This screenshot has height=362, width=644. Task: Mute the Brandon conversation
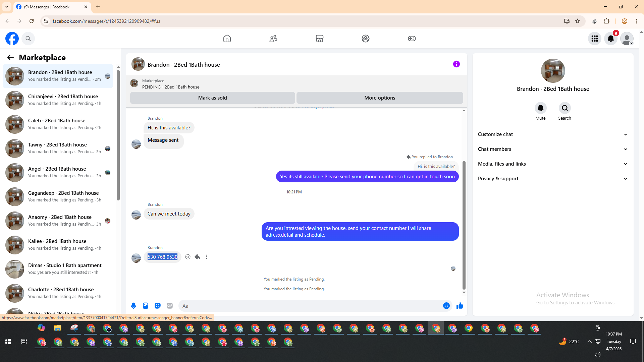pyautogui.click(x=541, y=108)
